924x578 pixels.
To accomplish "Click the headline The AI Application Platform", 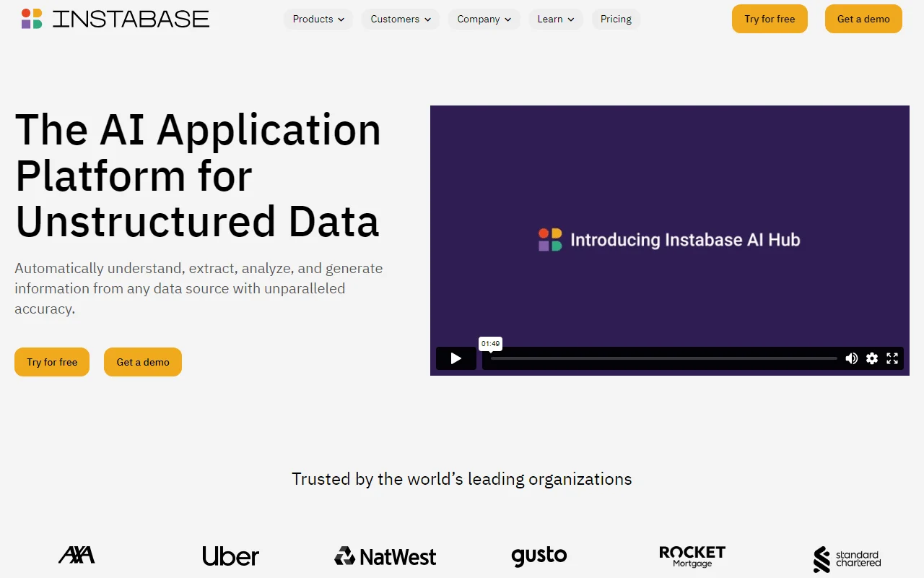I will 198,176.
